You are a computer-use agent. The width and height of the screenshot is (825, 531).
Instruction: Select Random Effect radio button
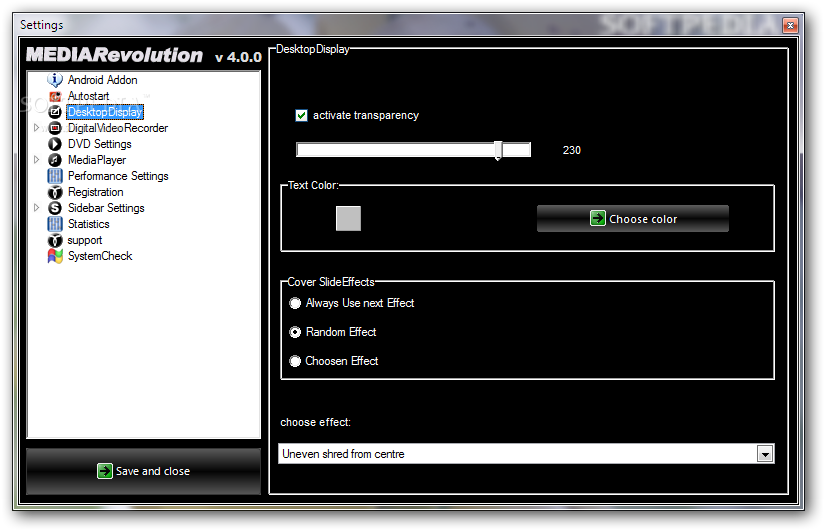coord(295,332)
